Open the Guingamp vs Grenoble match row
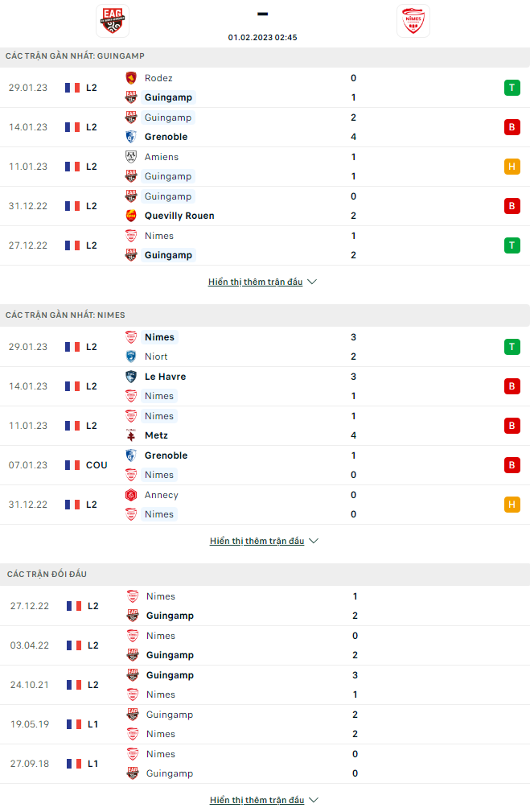Viewport: 530px width, 812px height. click(265, 127)
